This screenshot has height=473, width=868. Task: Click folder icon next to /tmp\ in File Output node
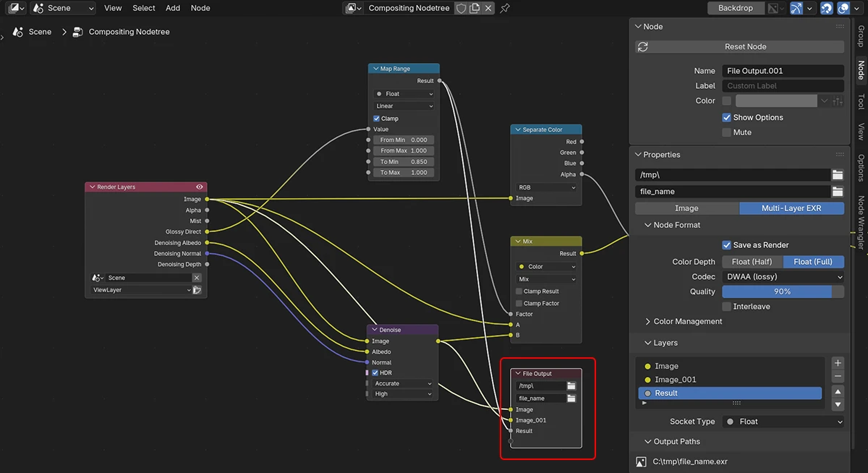pos(571,386)
